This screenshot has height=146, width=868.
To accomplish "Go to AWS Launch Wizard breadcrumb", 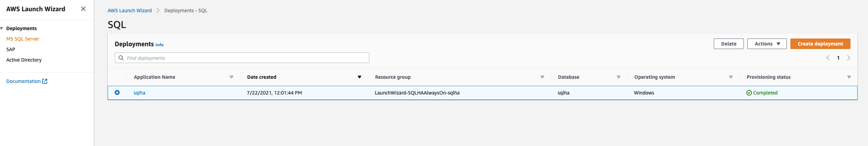I will [x=130, y=11].
